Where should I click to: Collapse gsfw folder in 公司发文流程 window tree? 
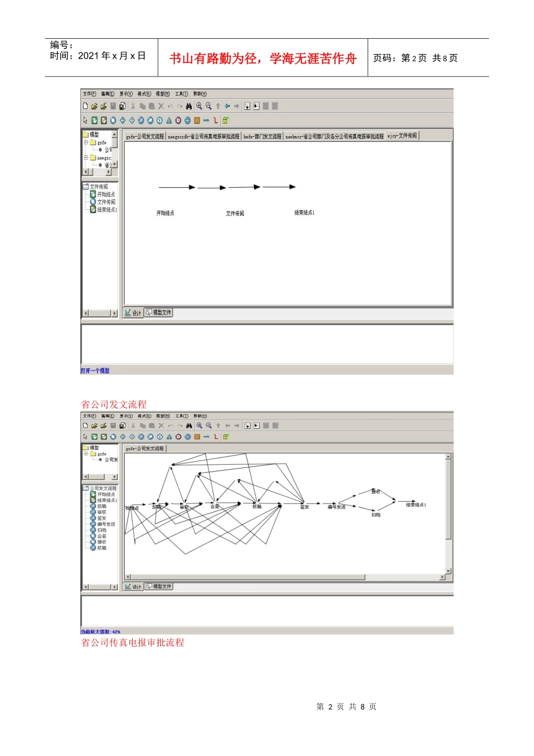pyautogui.click(x=86, y=453)
